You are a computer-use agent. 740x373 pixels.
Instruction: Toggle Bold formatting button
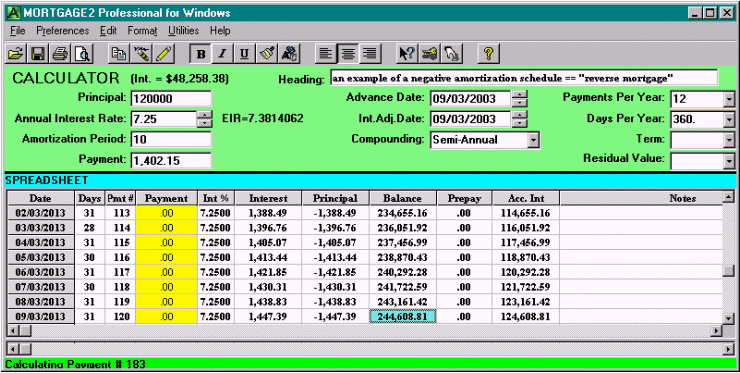point(201,54)
